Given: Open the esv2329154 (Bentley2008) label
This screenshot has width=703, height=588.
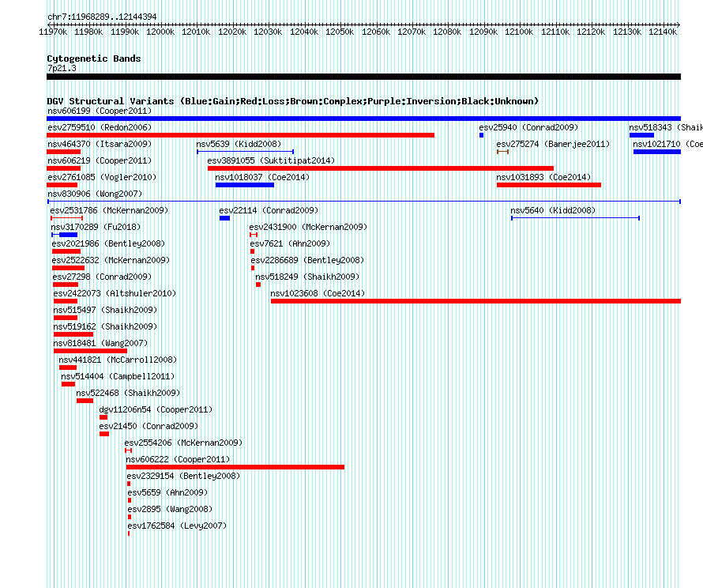Looking at the screenshot, I should point(183,476).
